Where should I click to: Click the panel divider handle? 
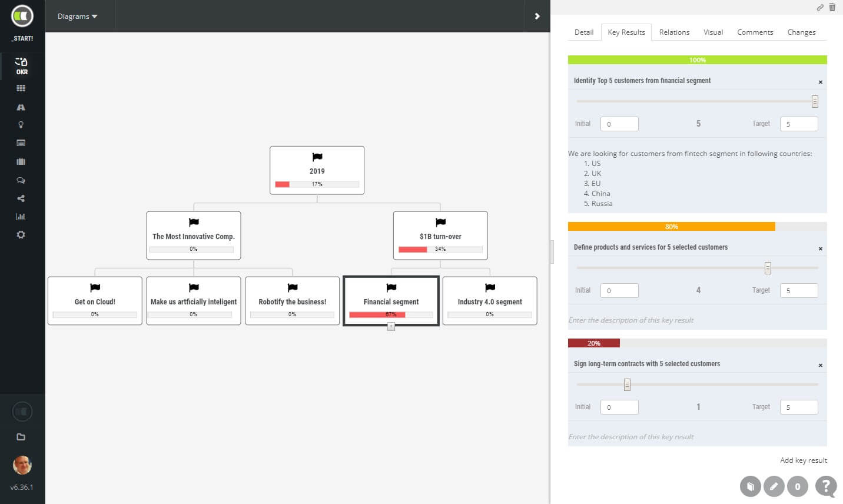(552, 252)
